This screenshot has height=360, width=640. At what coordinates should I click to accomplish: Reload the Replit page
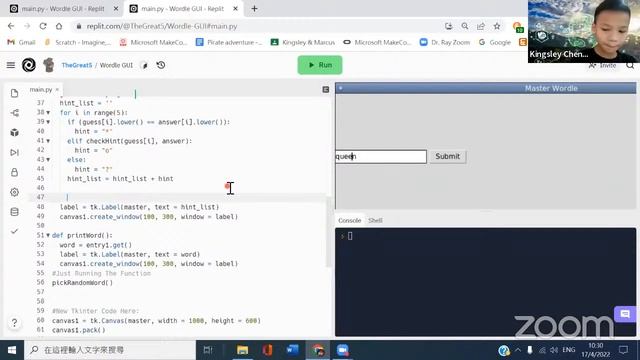43,26
